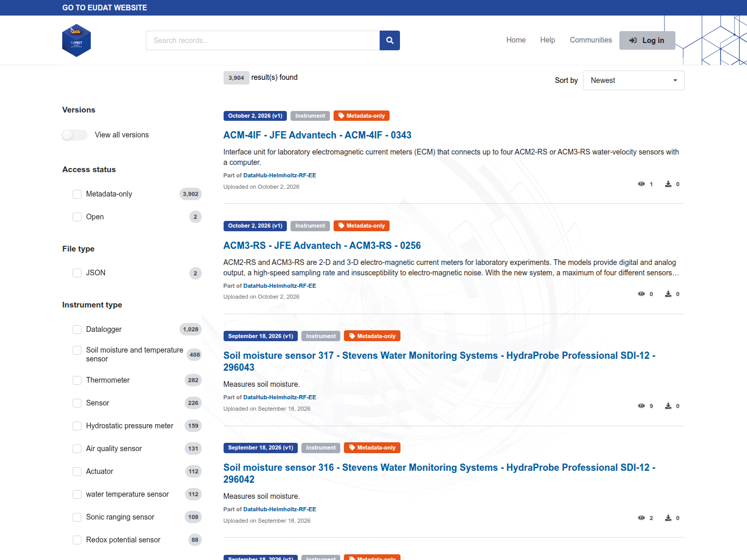747x560 pixels.
Task: Click DataHub-Helmholtz-RF-EE link under ACM3-RS record
Action: tap(280, 286)
